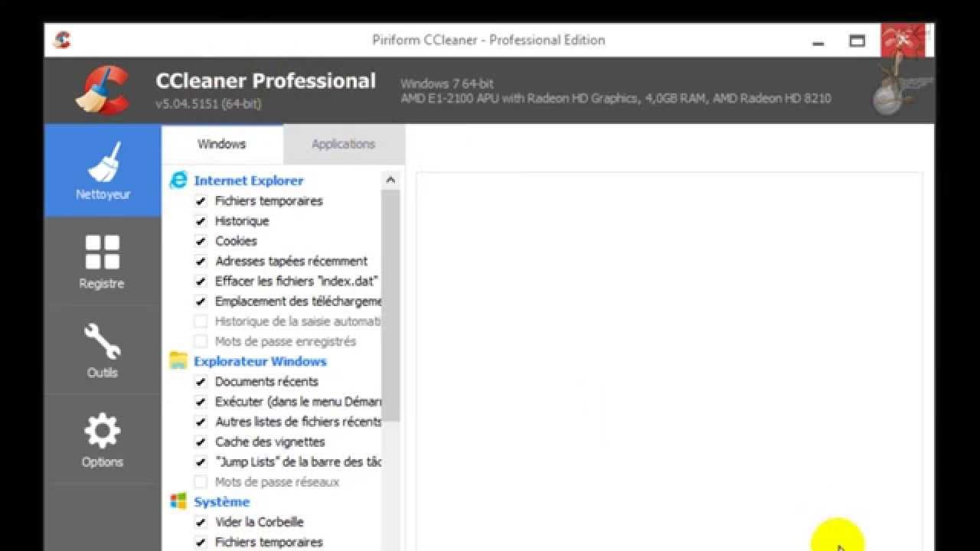Uncheck Internet Explorer Fichiers temporaires
The height and width of the screenshot is (551, 980).
tap(201, 201)
